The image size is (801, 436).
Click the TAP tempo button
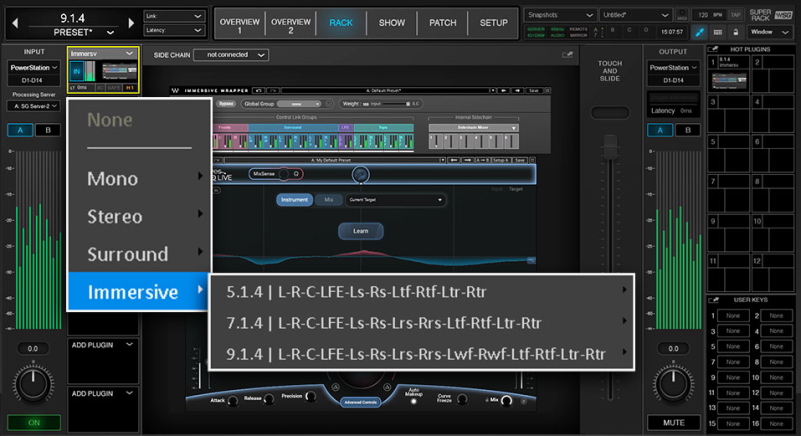(736, 15)
